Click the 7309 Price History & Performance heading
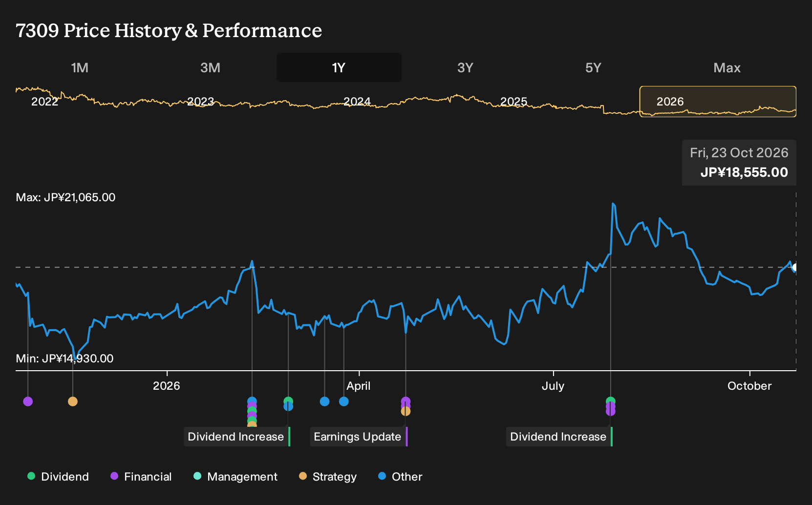Image resolution: width=812 pixels, height=505 pixels. click(169, 30)
